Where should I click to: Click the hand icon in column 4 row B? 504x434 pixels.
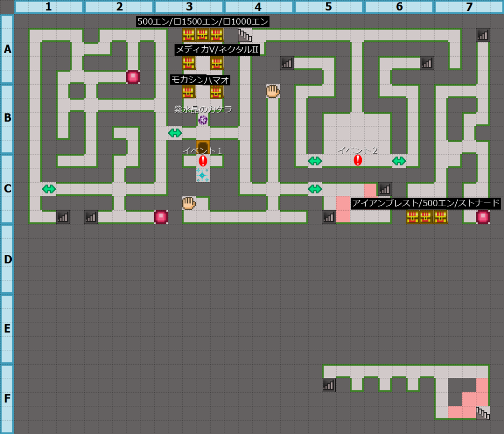273,91
